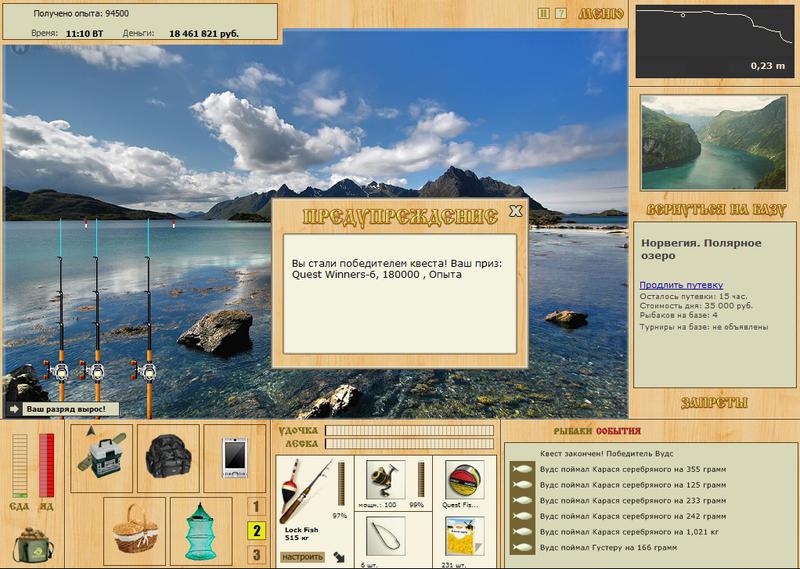
Task: Click the 'Lock Fish 515 кг' label
Action: 301,534
